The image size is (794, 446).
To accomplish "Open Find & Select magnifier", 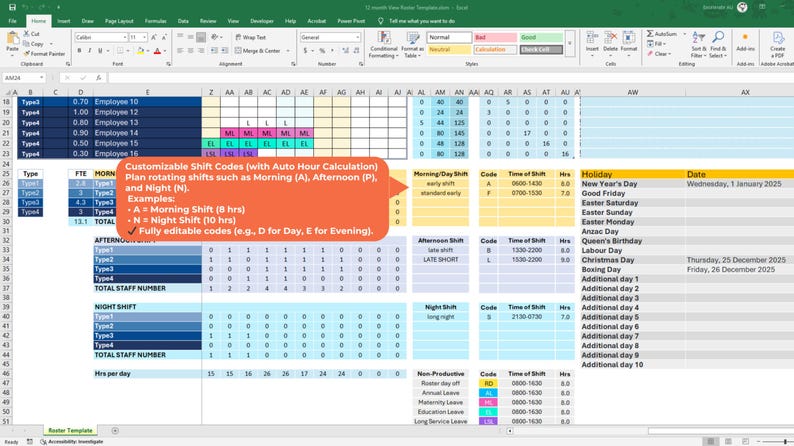I will click(x=718, y=45).
